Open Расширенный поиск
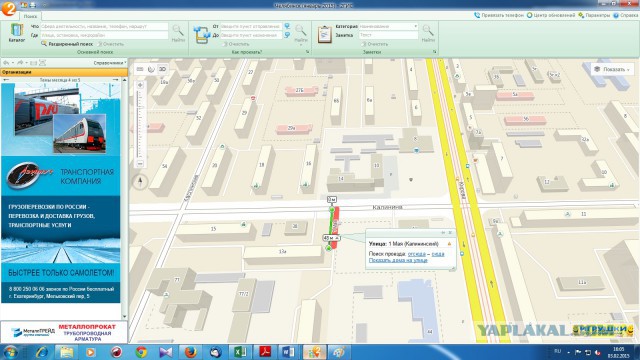 click(x=67, y=44)
